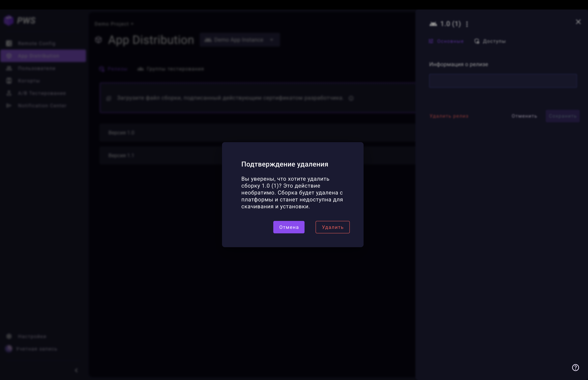Open three-dot menu next to 1.0 (1)
Image resolution: width=588 pixels, height=380 pixels.
tap(467, 24)
